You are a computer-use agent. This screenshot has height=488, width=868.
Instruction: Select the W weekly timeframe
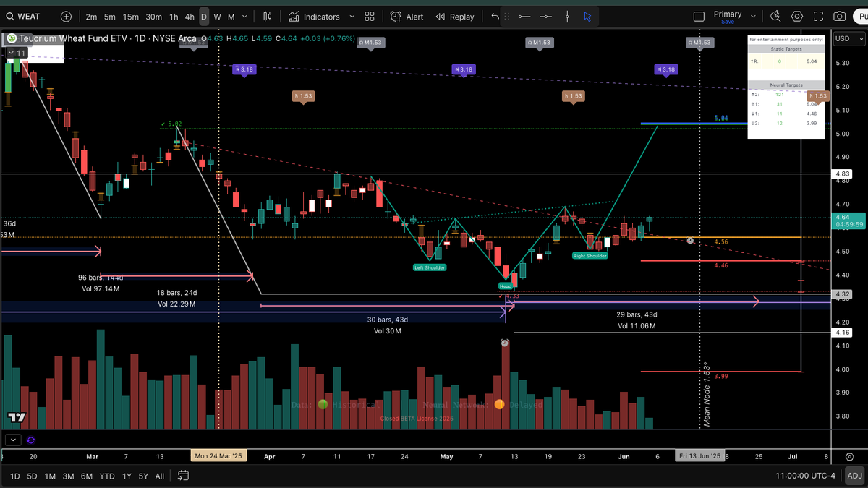click(218, 17)
